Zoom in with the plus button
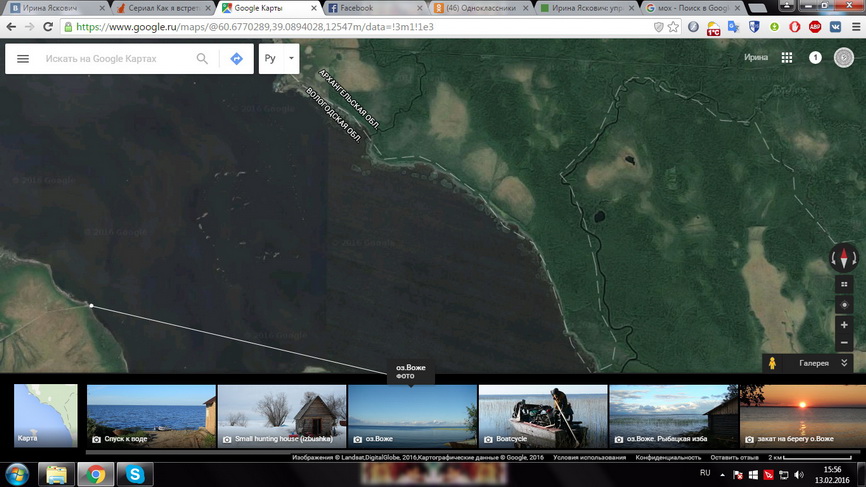 (x=844, y=325)
